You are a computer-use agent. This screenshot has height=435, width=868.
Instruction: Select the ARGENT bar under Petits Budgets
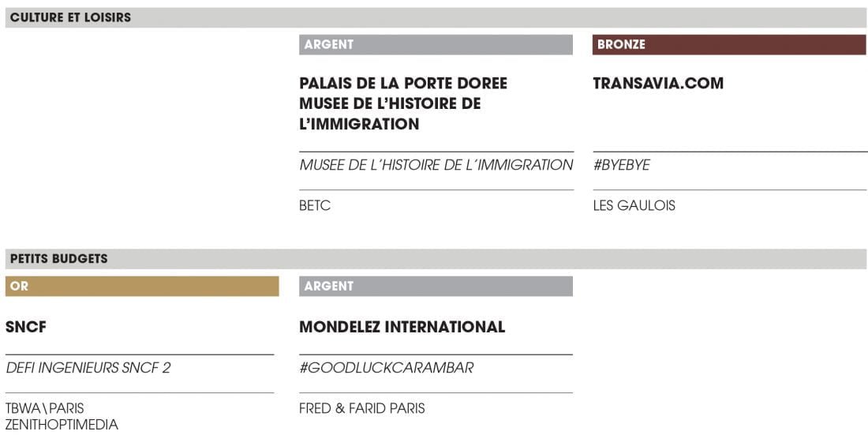coord(436,287)
